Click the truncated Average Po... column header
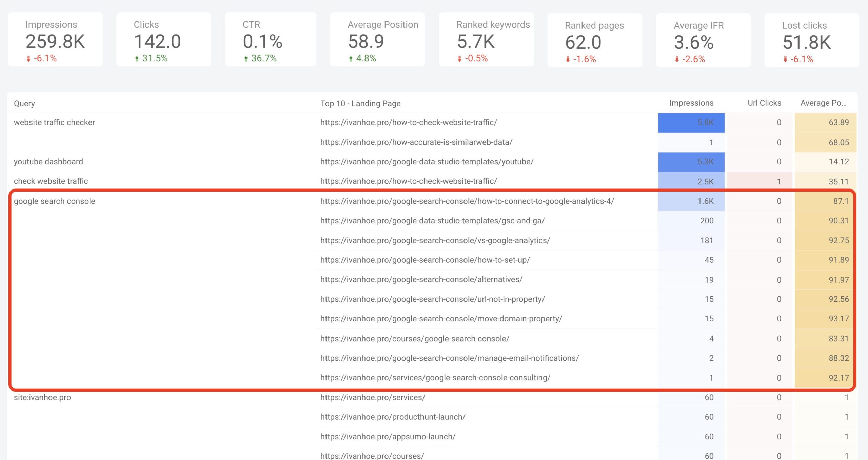Viewport: 868px width, 460px height. 823,103
